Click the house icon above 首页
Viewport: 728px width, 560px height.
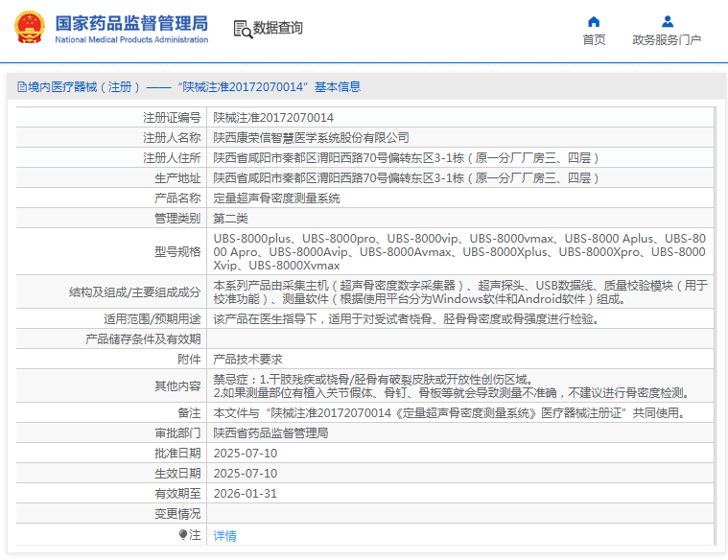click(x=594, y=21)
